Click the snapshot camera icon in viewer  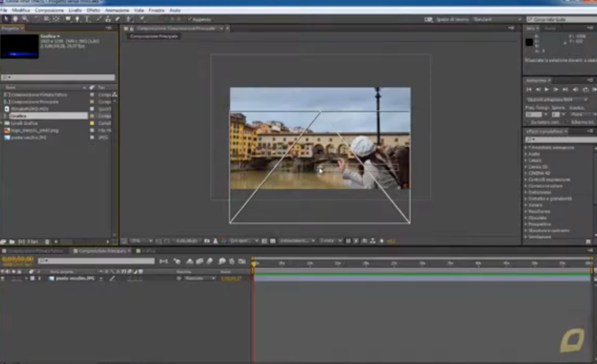click(x=207, y=241)
